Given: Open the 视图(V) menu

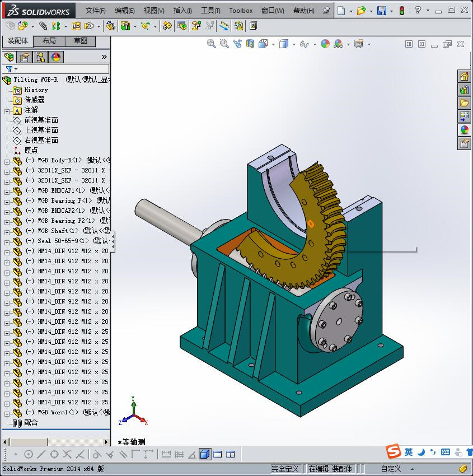Looking at the screenshot, I should 154,11.
